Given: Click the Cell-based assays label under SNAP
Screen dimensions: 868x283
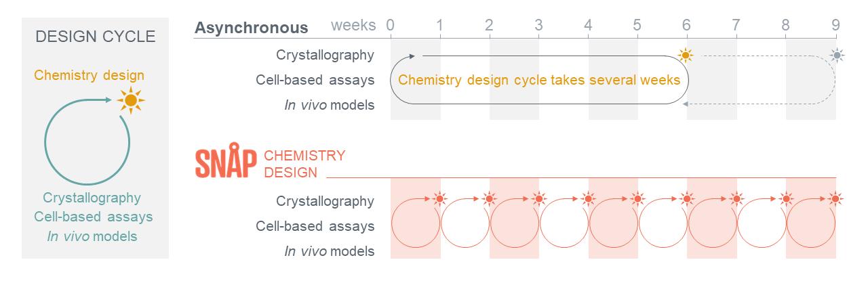Looking at the screenshot, I should coord(315,226).
